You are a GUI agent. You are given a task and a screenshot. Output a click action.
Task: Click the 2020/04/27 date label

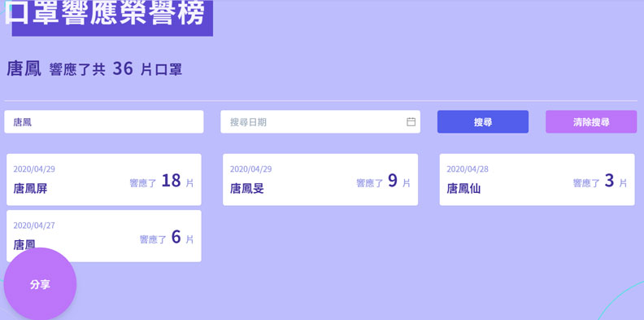click(x=34, y=226)
